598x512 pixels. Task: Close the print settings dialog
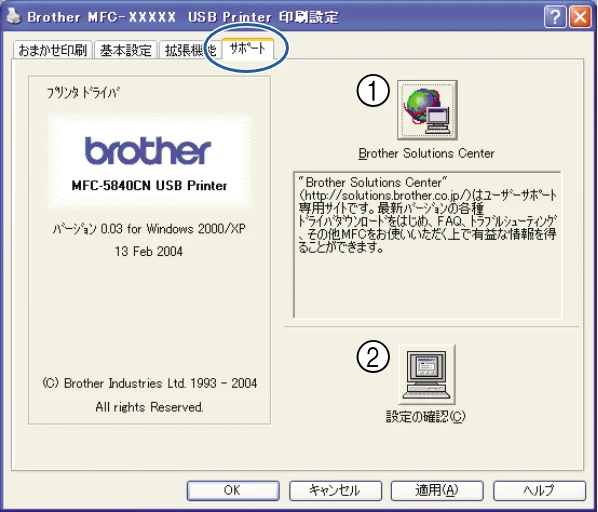pos(580,17)
